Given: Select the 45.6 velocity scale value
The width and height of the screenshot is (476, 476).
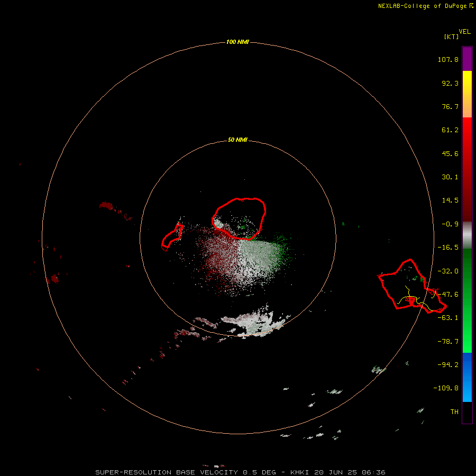Looking at the screenshot, I should coord(450,153).
